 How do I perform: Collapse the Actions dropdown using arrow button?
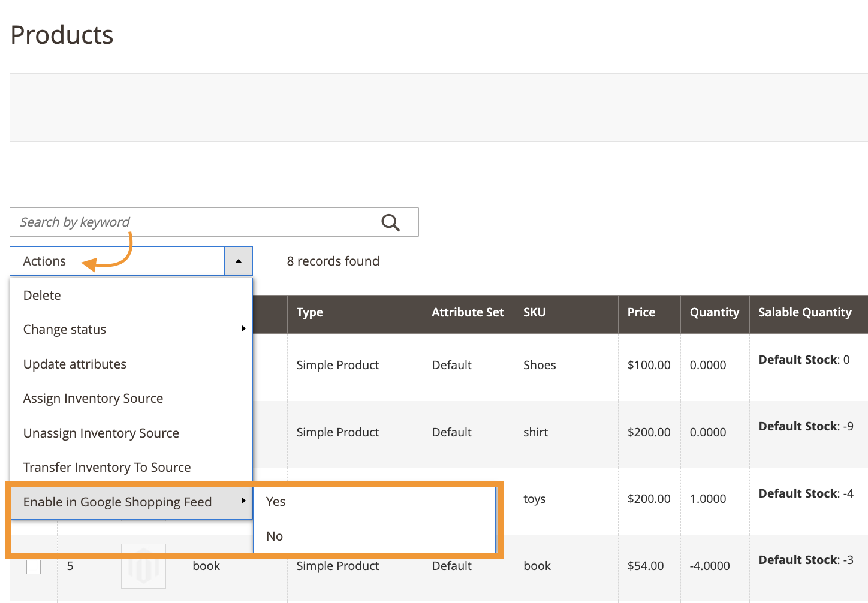point(239,261)
